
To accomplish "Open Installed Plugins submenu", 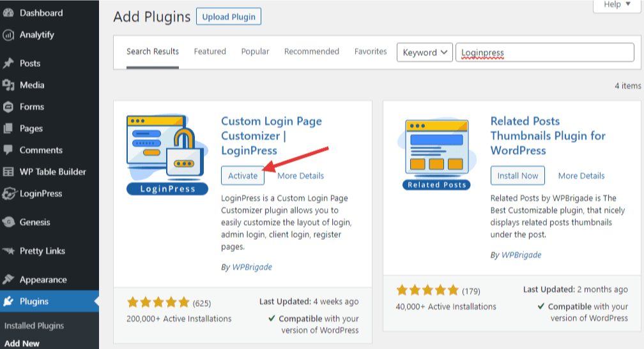I will (x=34, y=325).
